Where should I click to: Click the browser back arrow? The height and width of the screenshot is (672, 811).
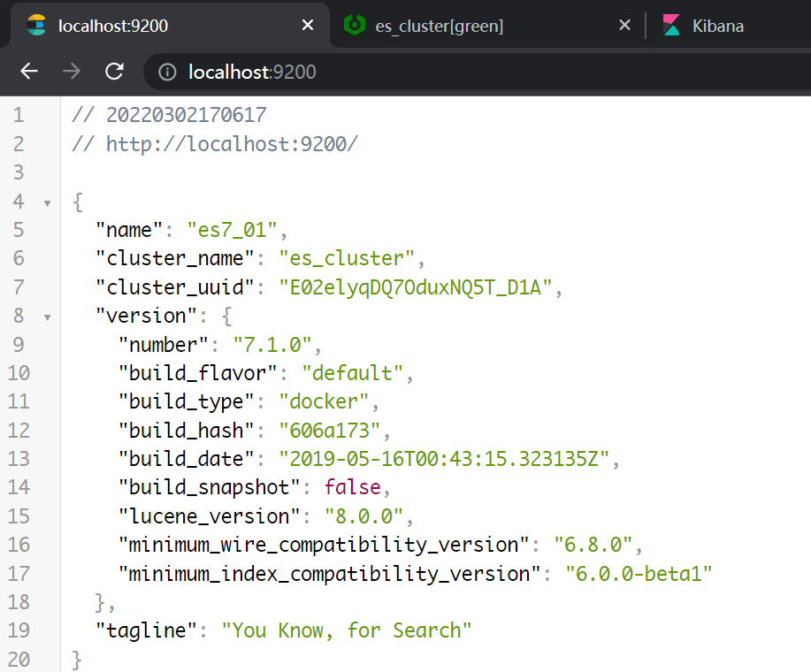click(x=29, y=72)
